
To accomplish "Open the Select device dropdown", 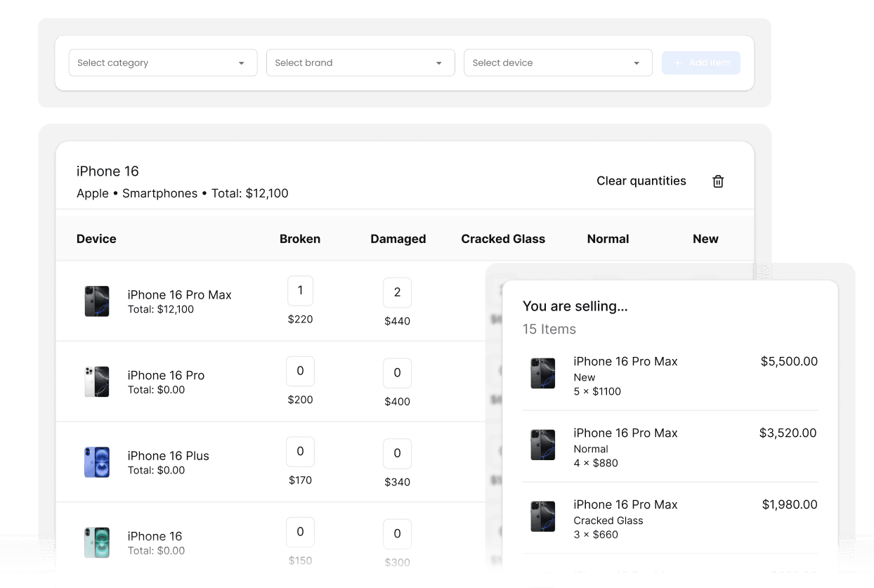I will pos(558,63).
